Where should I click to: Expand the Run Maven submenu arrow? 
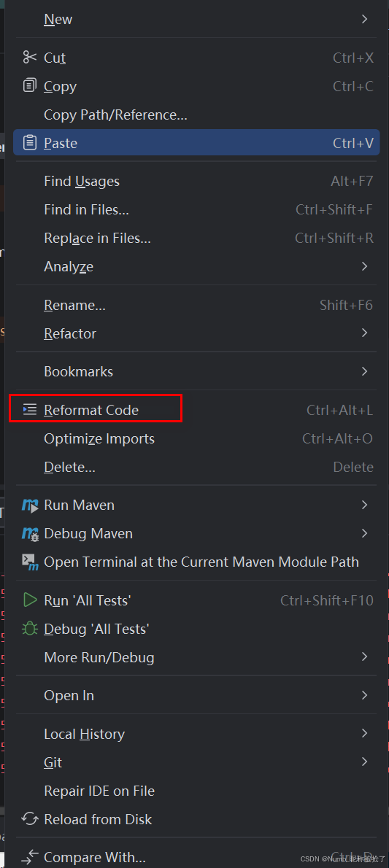click(364, 505)
